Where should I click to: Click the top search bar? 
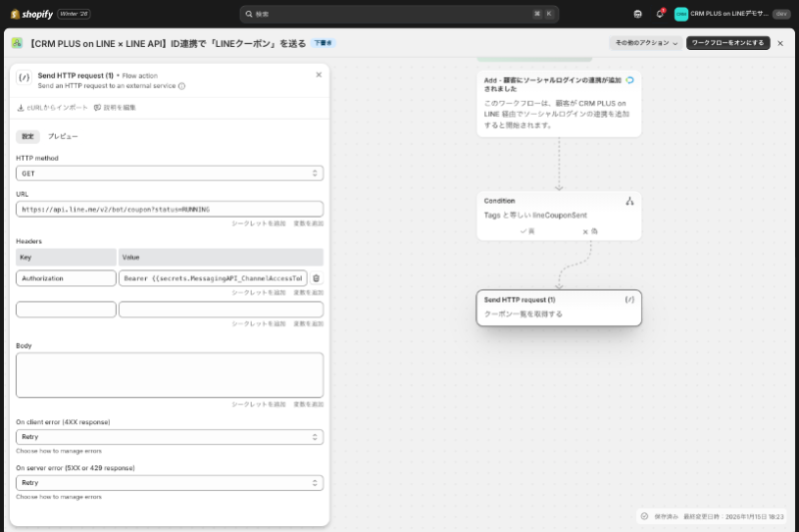click(399, 14)
